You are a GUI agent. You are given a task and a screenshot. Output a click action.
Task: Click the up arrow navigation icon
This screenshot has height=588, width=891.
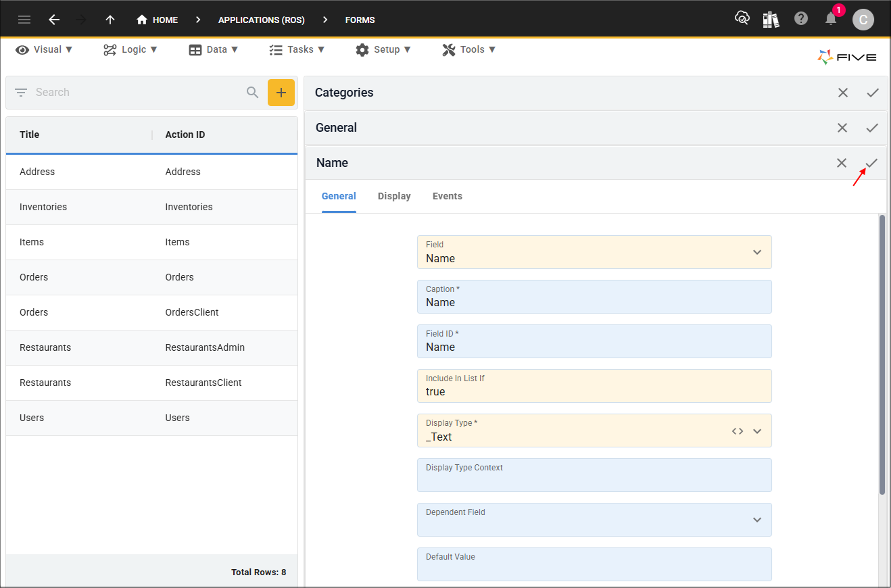click(110, 20)
